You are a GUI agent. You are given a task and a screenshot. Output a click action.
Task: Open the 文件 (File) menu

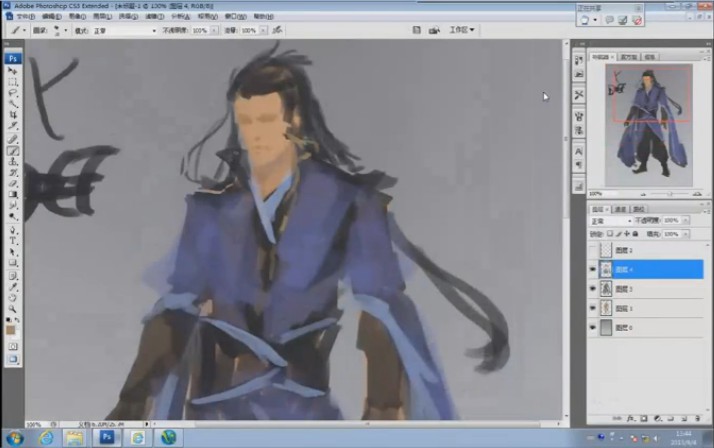tap(25, 16)
